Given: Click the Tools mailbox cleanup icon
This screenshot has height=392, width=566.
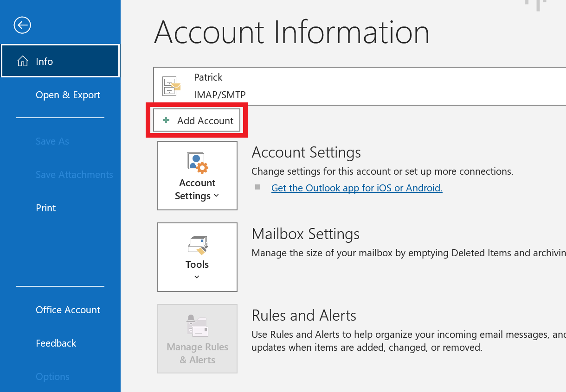Looking at the screenshot, I should pos(198,246).
